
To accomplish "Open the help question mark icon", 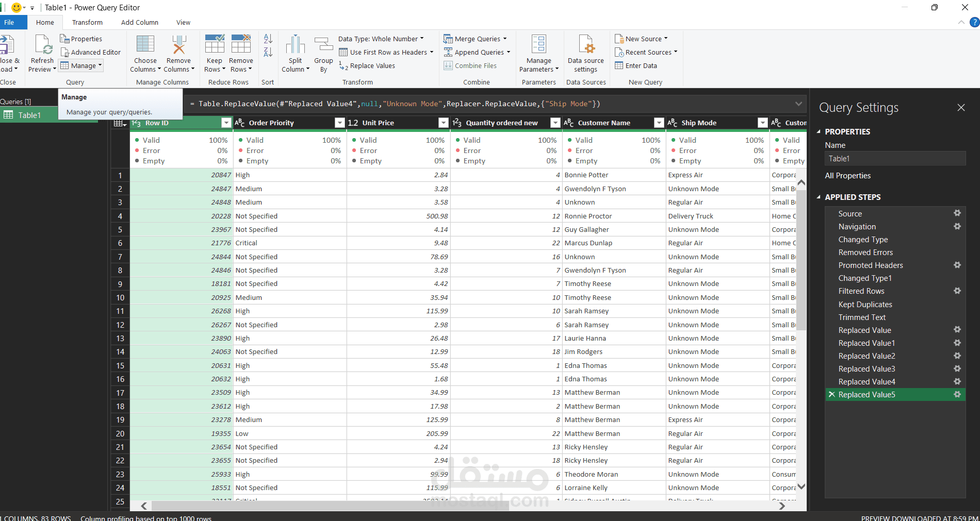I will (x=974, y=22).
